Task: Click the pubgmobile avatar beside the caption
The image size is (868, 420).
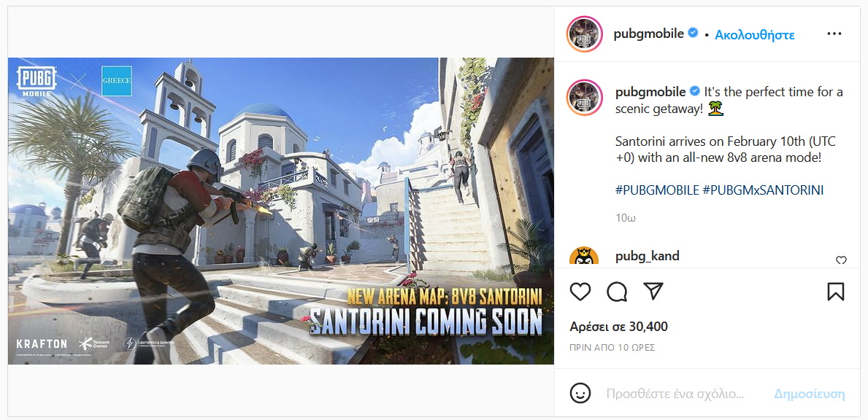Action: click(585, 98)
